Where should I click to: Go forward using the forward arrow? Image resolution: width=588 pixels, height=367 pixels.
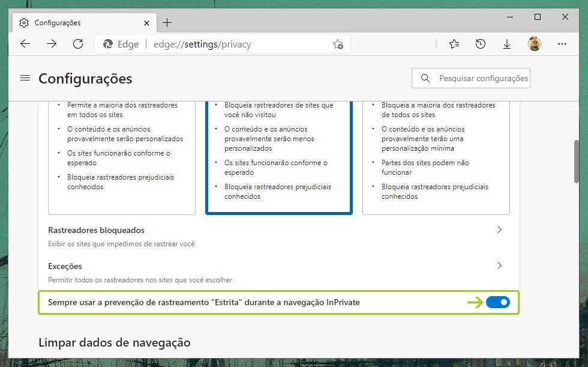point(52,44)
